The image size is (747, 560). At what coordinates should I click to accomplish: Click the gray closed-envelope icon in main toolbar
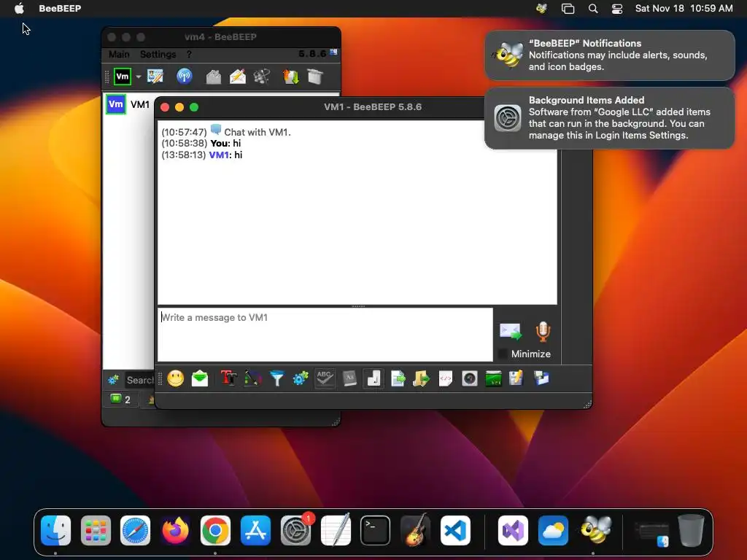pos(214,77)
